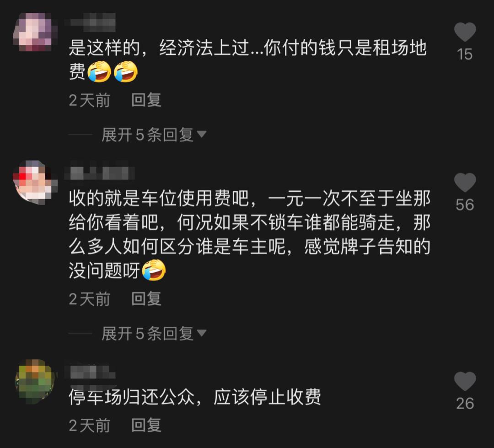This screenshot has width=494, height=448.
Task: Like the comment with 26 likes
Action: point(465,381)
